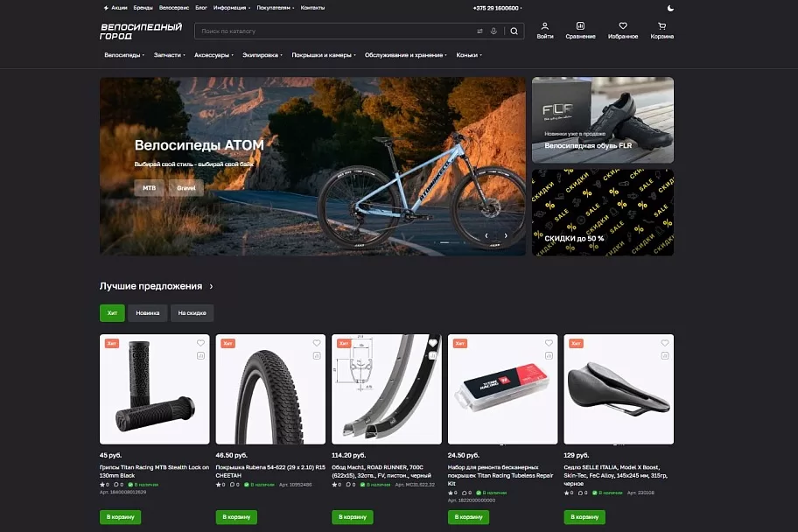This screenshot has height=532, width=798.
Task: Click the active banner slide indicator
Action: [444, 242]
